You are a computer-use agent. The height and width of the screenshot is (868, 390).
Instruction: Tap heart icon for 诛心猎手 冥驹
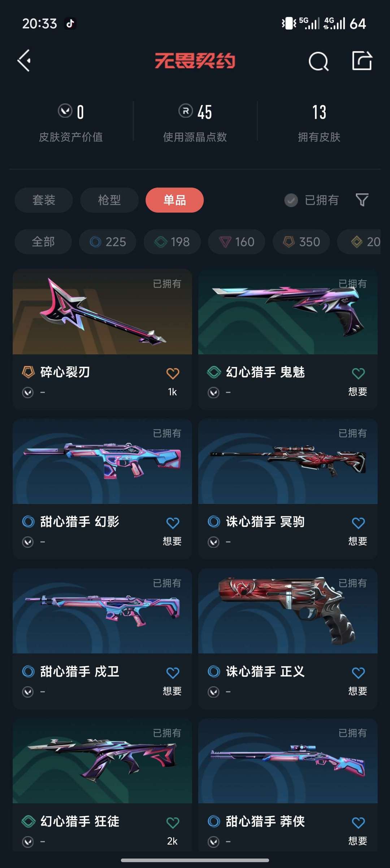pos(358,523)
